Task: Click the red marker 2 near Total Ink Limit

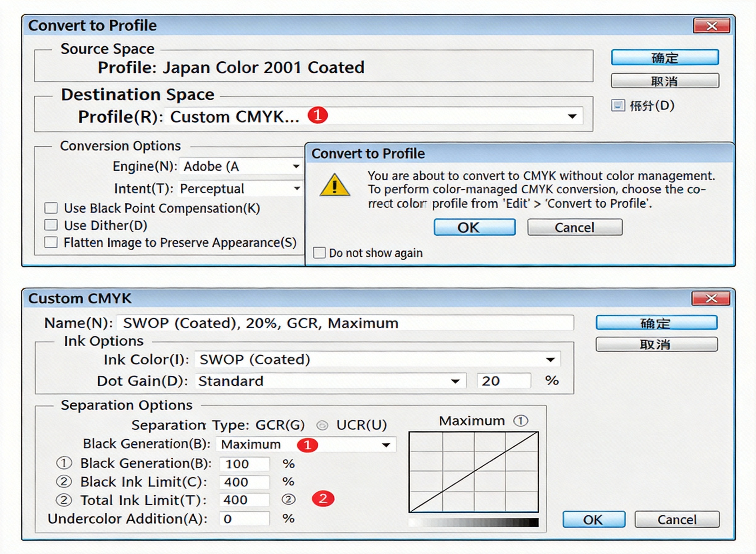Action: (323, 499)
